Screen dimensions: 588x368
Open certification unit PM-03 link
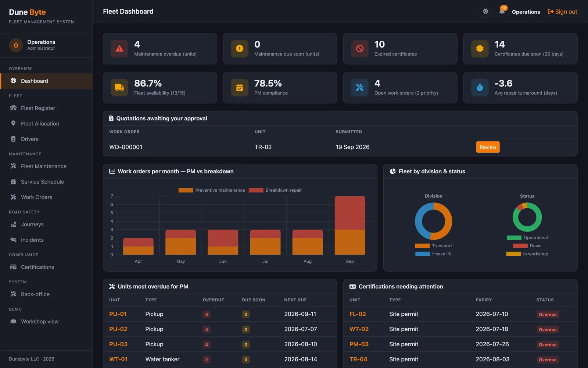pyautogui.click(x=359, y=344)
